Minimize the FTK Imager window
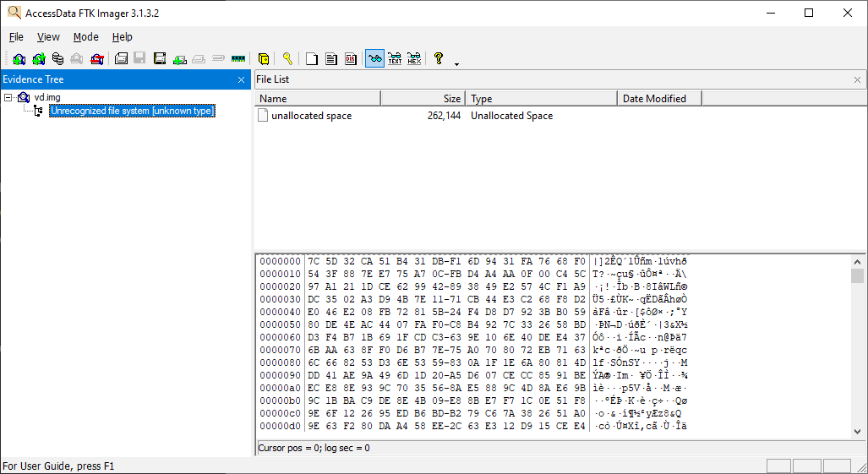The width and height of the screenshot is (868, 474). click(770, 13)
